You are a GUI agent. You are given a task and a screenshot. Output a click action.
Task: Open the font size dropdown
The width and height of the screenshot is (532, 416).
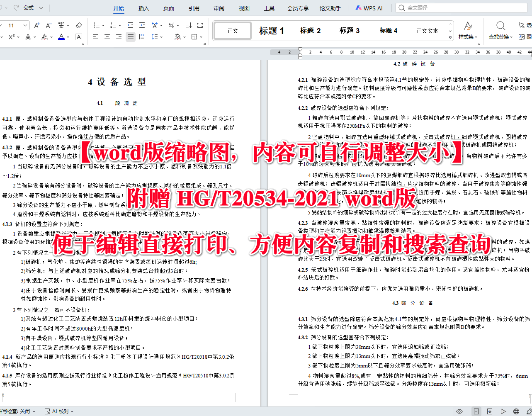pyautogui.click(x=26, y=25)
